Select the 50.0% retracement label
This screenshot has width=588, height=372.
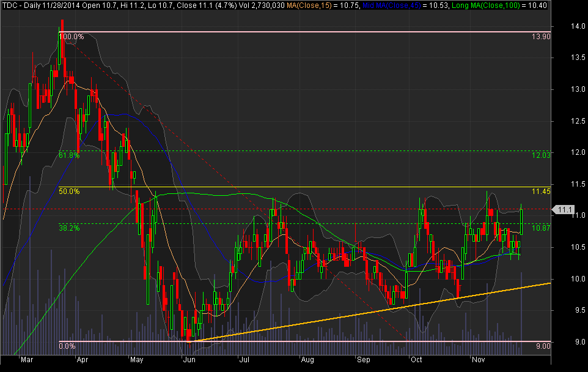tap(70, 192)
